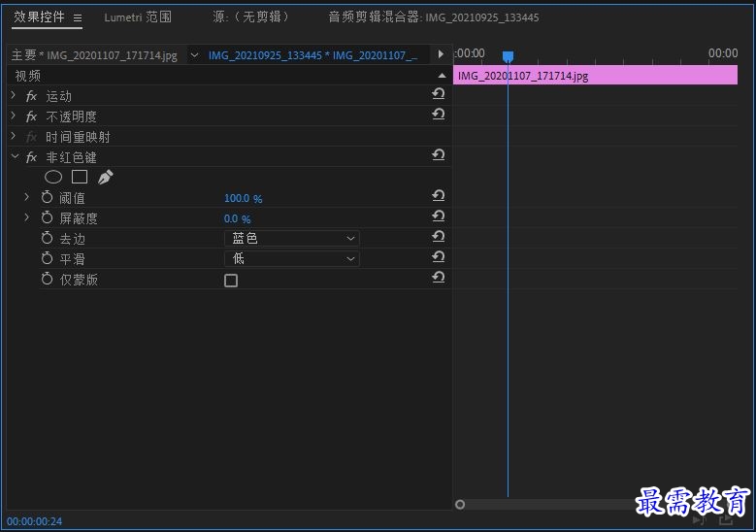
Task: Open the 平滑 dropdown showing 低
Action: coord(292,258)
